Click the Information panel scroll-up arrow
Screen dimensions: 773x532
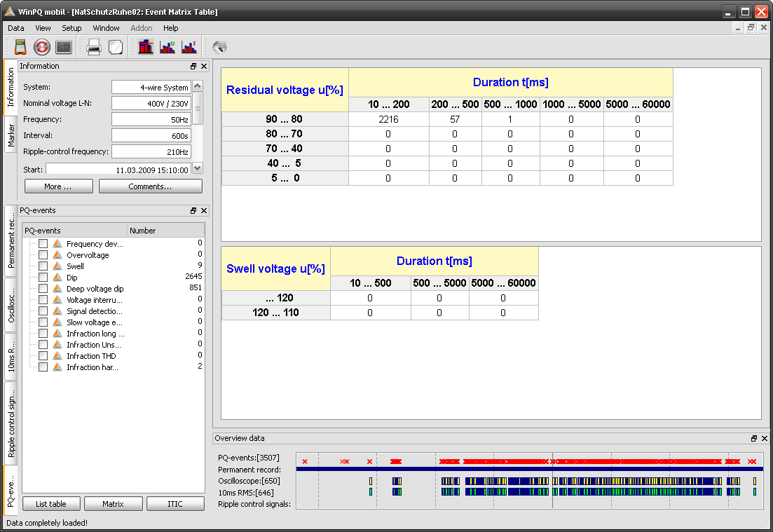pos(197,86)
